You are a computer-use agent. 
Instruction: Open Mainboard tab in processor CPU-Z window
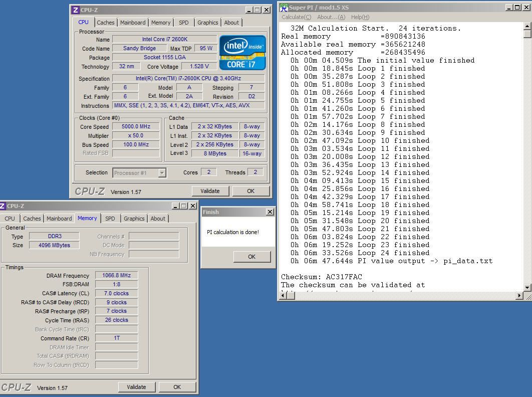tap(133, 23)
